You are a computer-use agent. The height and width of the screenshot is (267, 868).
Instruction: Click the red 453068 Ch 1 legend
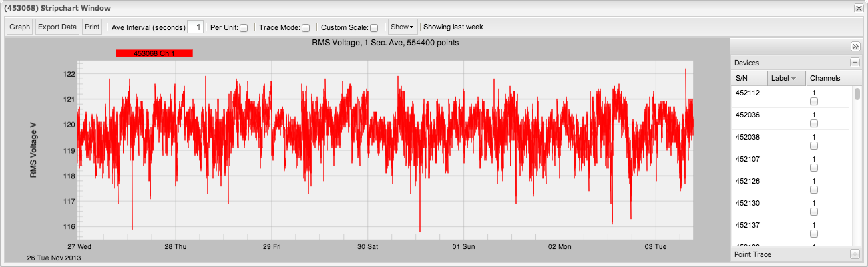point(154,53)
